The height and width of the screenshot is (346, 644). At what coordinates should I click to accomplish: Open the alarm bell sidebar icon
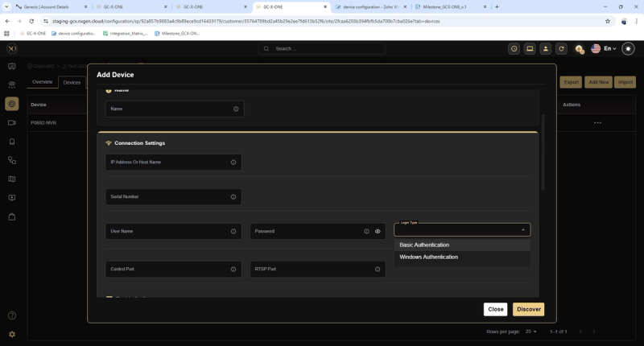pyautogui.click(x=12, y=142)
